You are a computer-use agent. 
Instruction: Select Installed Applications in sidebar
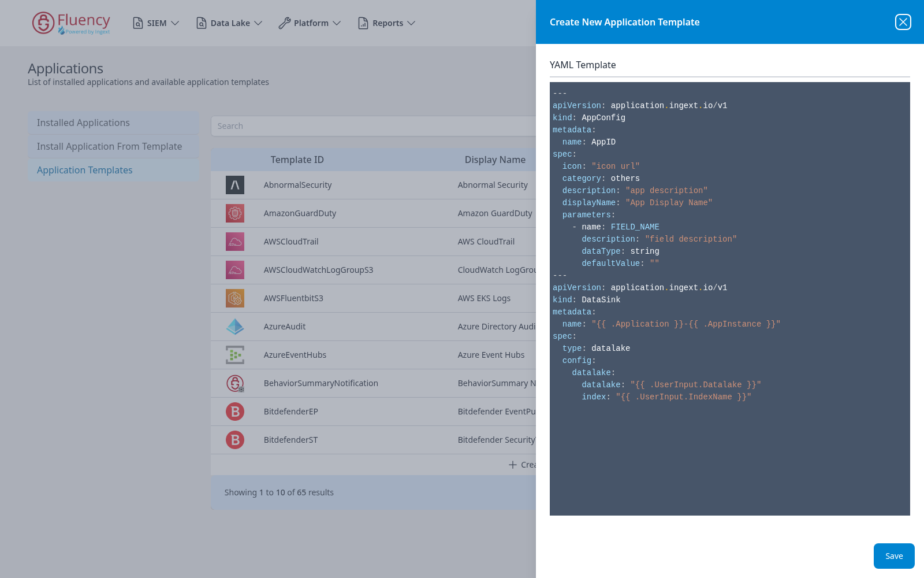113,123
